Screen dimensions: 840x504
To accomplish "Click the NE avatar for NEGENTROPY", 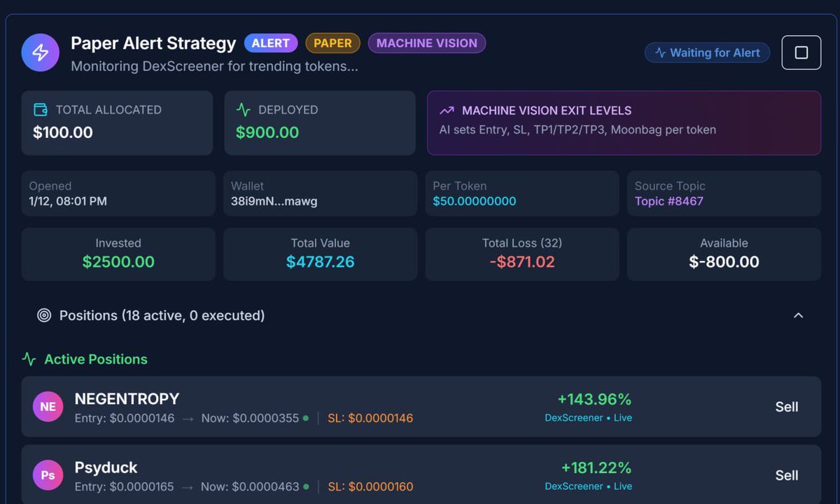I will (x=48, y=407).
